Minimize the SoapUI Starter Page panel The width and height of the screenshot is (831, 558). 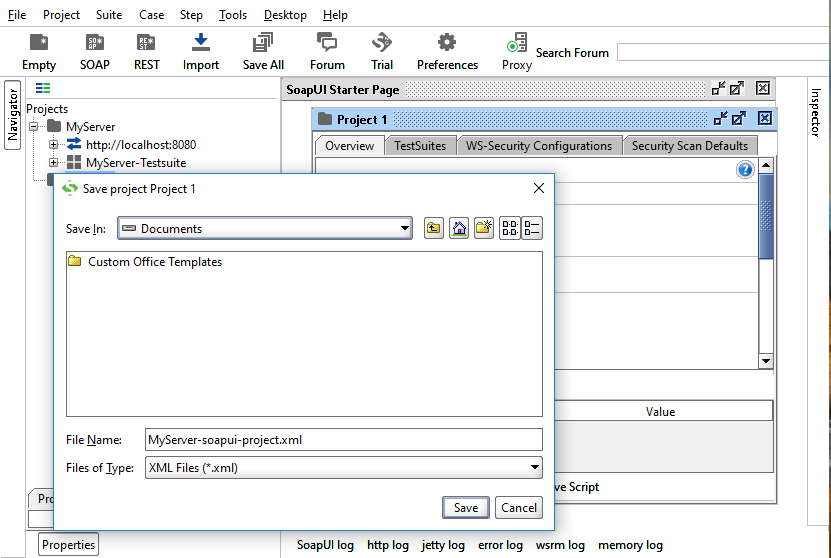[x=719, y=88]
